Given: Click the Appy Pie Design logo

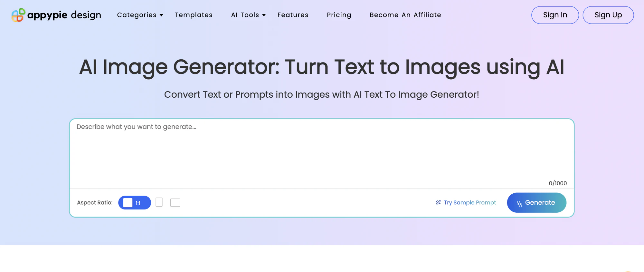Looking at the screenshot, I should (x=56, y=15).
